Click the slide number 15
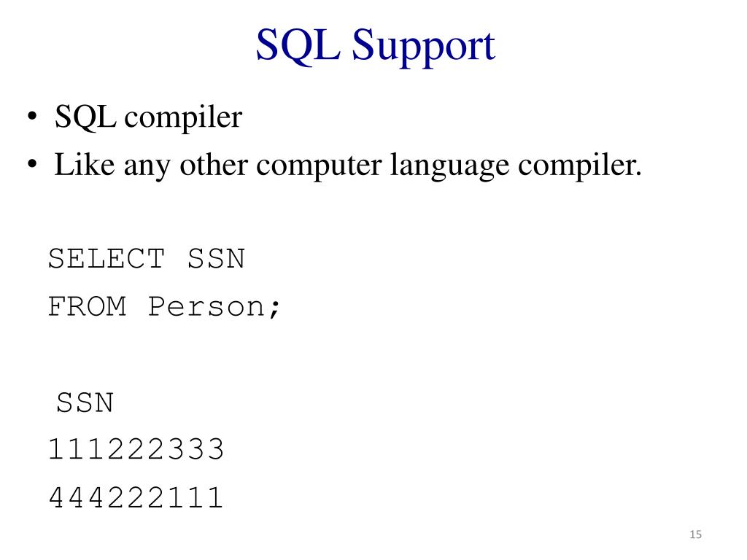This screenshot has height=560, width=747. click(x=695, y=534)
